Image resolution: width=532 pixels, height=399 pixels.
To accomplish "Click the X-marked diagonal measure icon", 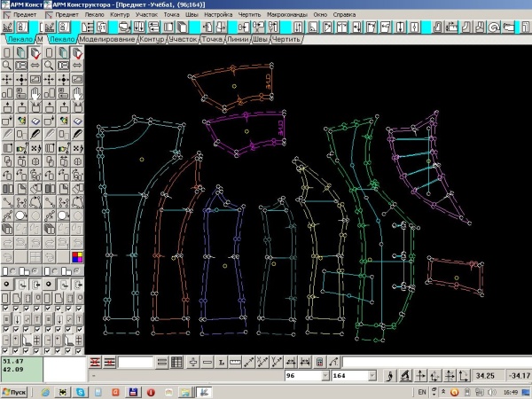I will tap(262, 363).
